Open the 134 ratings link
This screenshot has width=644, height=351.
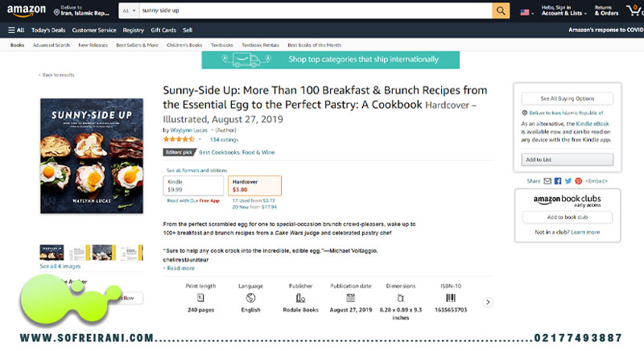coord(224,139)
